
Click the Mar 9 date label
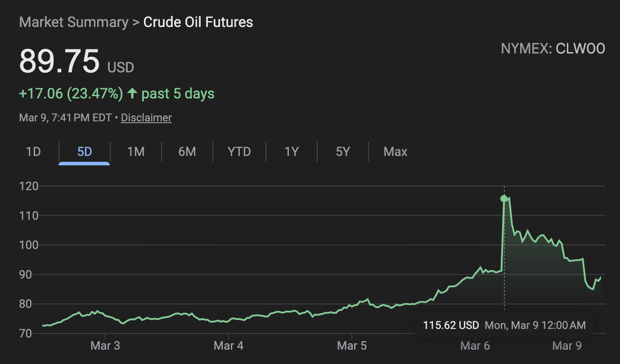click(x=566, y=346)
